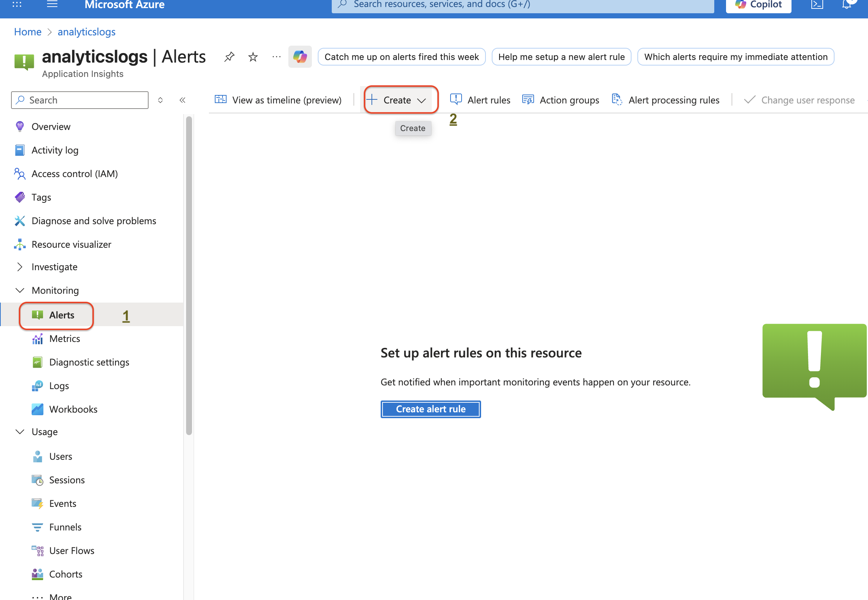Open Cloud Shell from the top bar

(x=817, y=4)
